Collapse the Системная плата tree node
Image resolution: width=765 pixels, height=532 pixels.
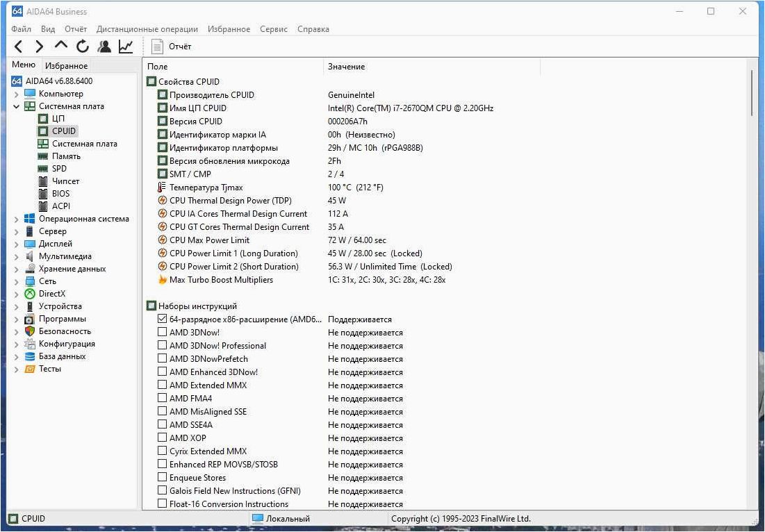[x=16, y=106]
